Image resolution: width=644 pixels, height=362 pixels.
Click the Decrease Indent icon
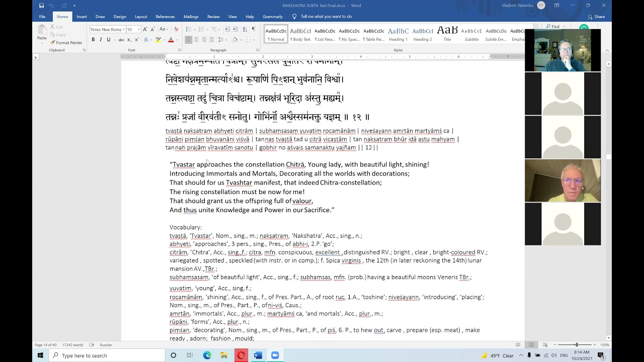227,29
